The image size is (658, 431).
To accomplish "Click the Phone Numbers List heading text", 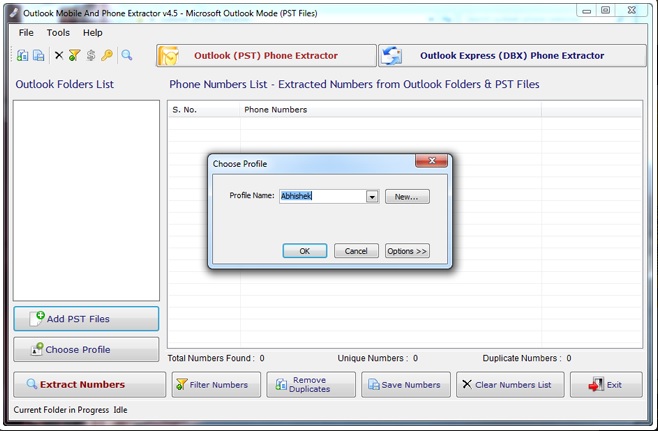I will tap(354, 84).
